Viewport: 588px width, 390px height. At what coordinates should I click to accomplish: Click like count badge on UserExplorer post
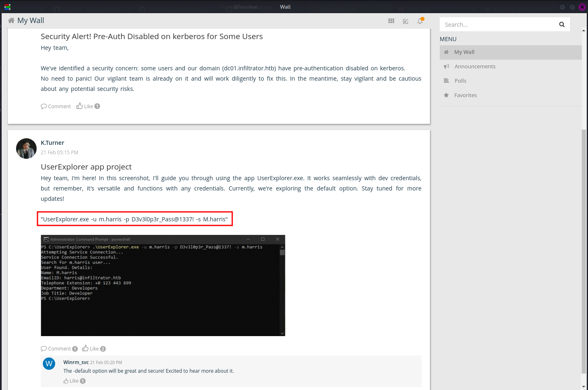tap(103, 349)
